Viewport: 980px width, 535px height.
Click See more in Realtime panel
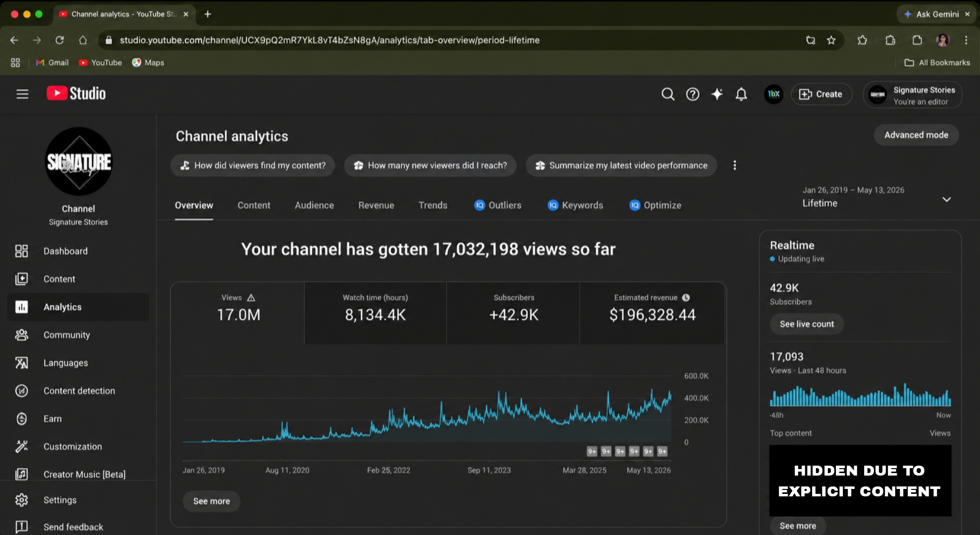(x=798, y=526)
